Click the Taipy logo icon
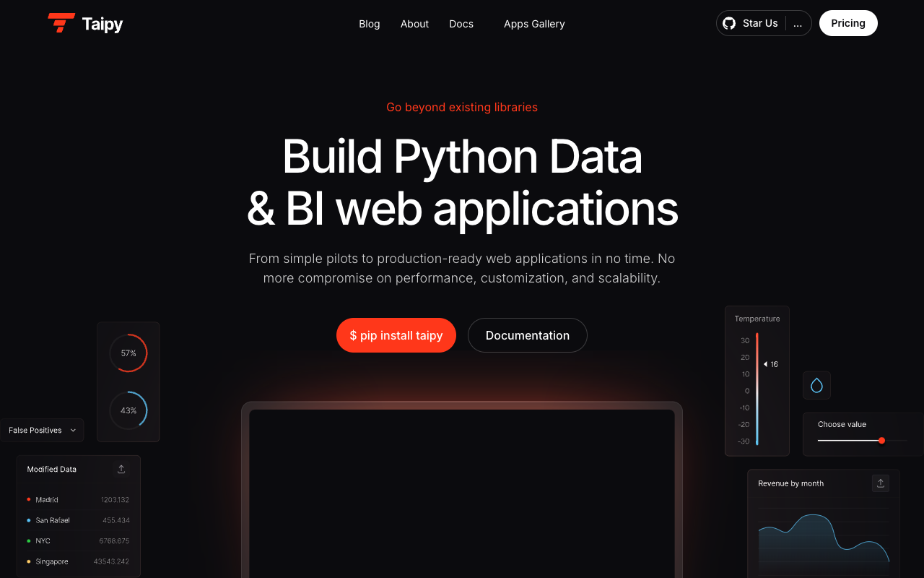The height and width of the screenshot is (578, 924). point(61,23)
